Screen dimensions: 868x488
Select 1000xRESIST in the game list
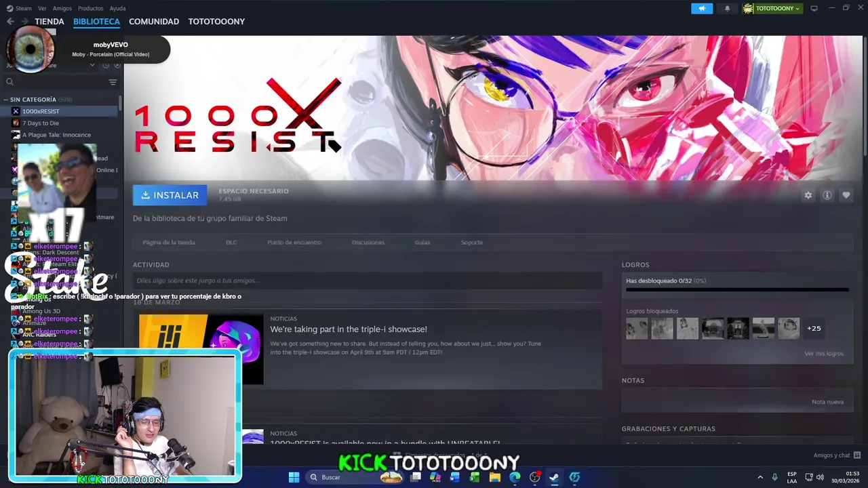tap(60, 111)
